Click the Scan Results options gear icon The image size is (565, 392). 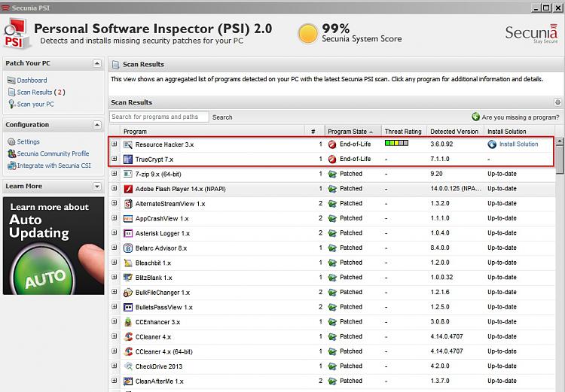[x=557, y=102]
